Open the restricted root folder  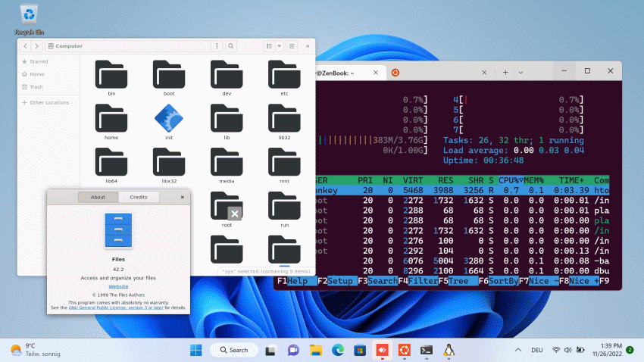(x=227, y=209)
